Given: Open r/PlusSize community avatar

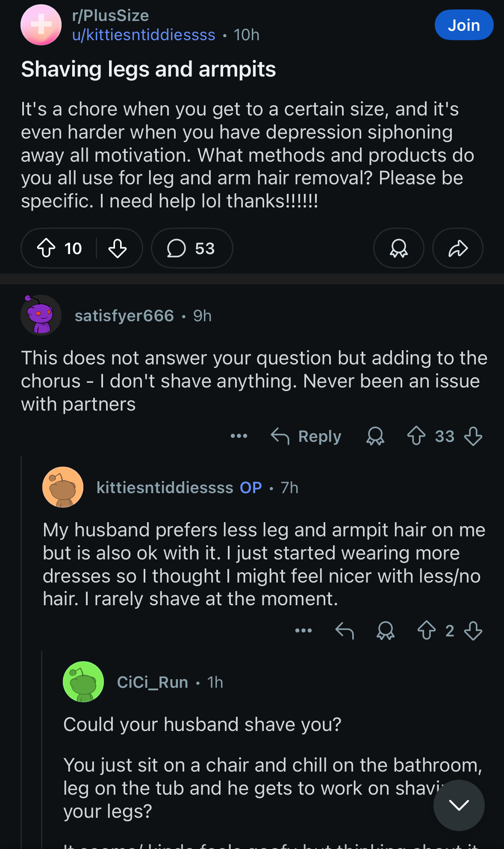Looking at the screenshot, I should 41,25.
